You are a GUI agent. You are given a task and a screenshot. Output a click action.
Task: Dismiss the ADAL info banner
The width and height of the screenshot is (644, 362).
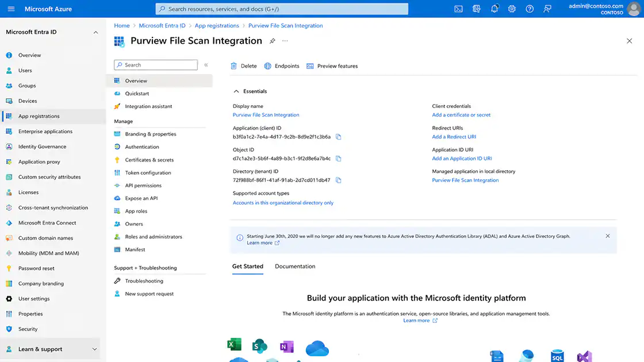click(607, 236)
